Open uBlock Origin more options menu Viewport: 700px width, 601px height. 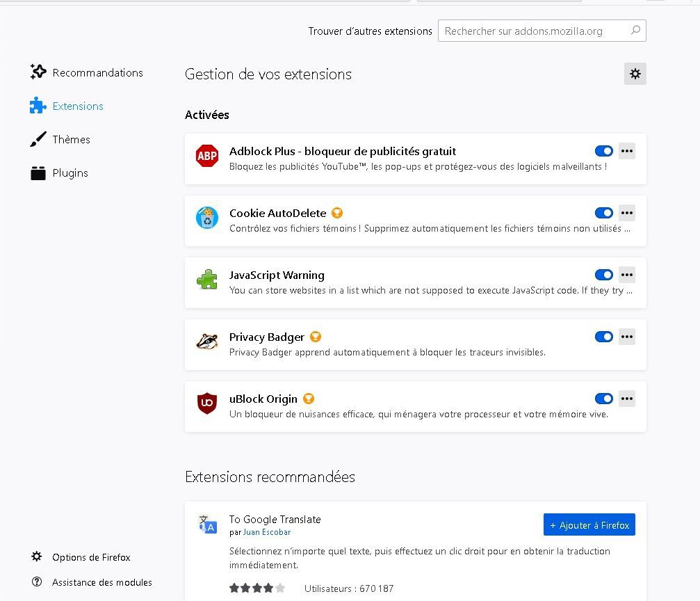627,398
